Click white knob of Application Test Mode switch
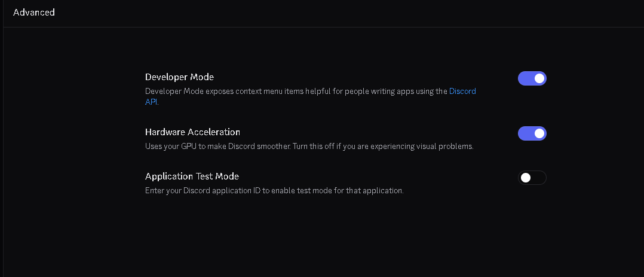The image size is (644, 277). point(526,178)
